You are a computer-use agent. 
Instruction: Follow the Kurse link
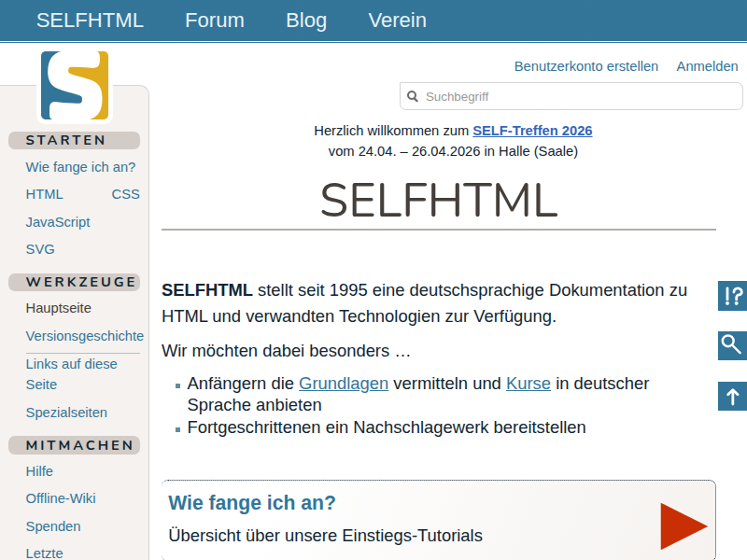click(529, 384)
